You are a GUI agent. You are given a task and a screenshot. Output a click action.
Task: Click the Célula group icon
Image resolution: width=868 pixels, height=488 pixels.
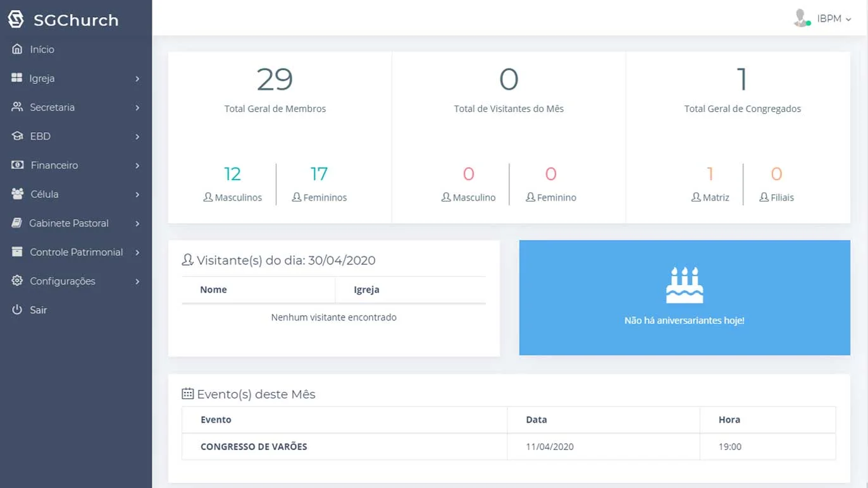(x=17, y=194)
